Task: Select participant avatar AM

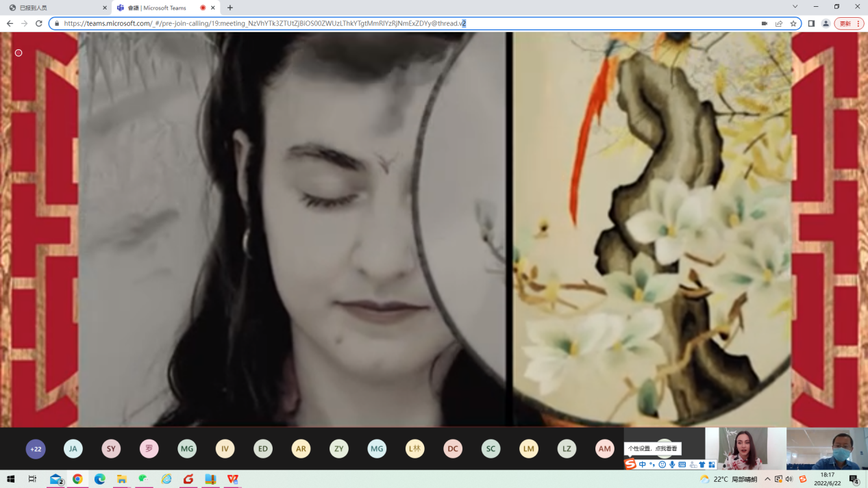Action: point(604,449)
